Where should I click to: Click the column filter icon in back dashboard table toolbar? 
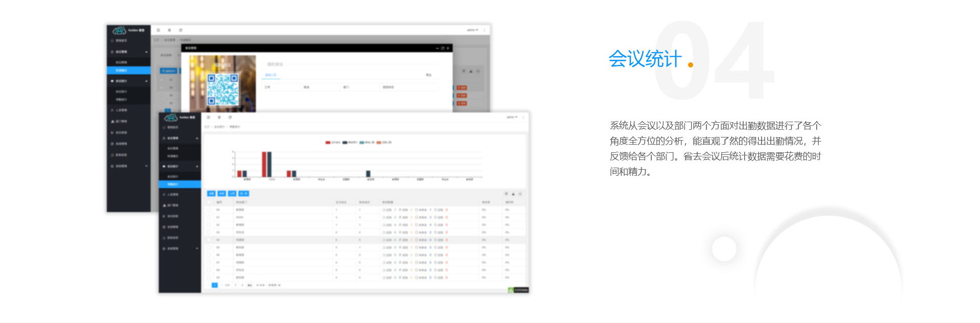[464, 71]
